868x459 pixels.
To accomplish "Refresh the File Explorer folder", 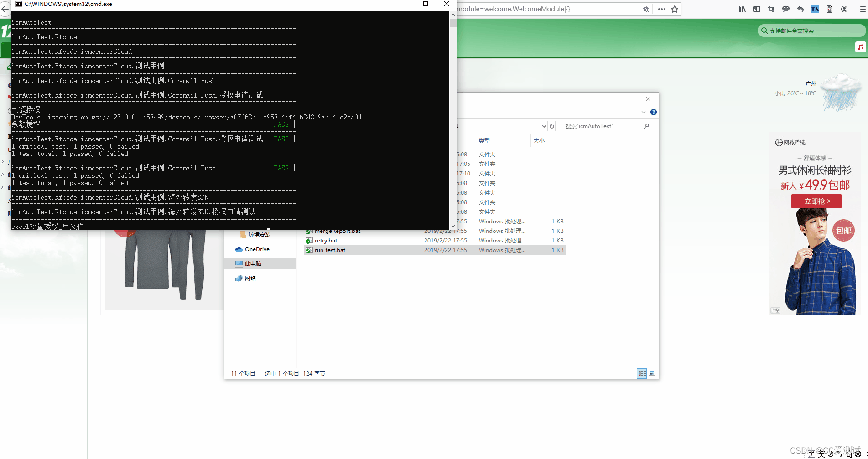I will pyautogui.click(x=552, y=126).
